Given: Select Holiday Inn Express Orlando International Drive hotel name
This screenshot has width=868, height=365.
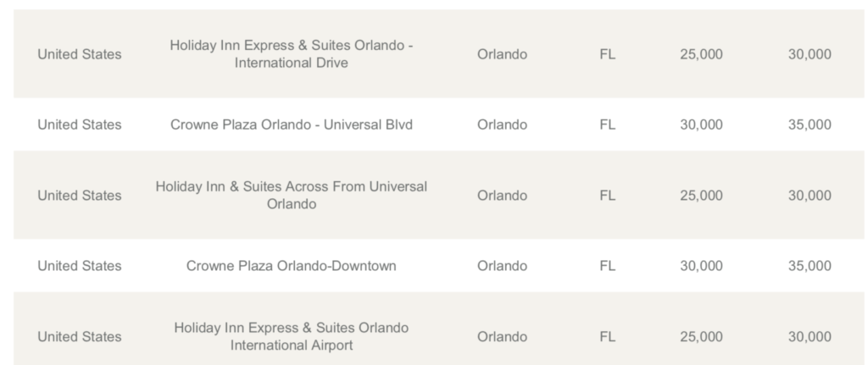Looking at the screenshot, I should (x=292, y=53).
